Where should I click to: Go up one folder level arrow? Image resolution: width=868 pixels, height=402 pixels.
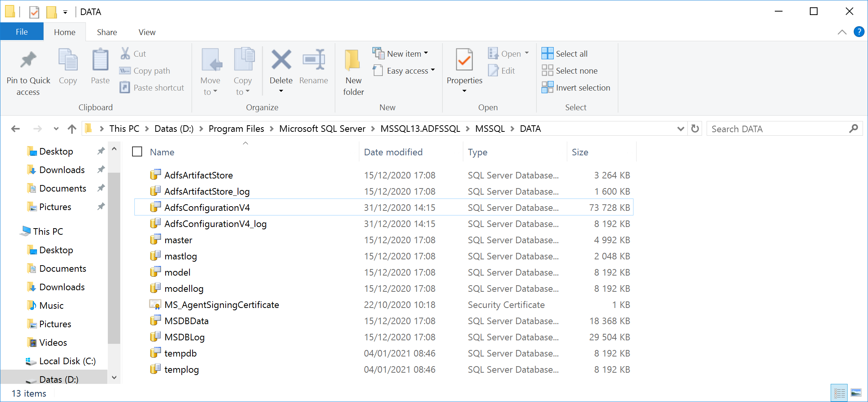pos(72,129)
